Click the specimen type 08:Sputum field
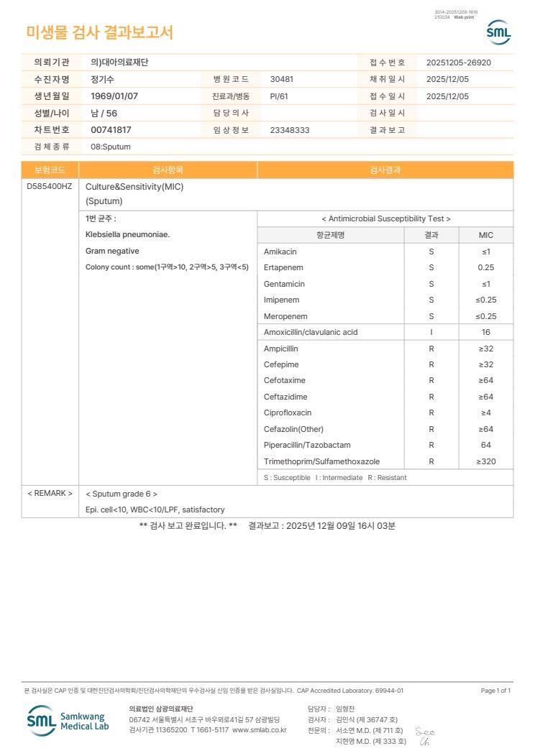This screenshot has height=756, width=535. (x=111, y=147)
